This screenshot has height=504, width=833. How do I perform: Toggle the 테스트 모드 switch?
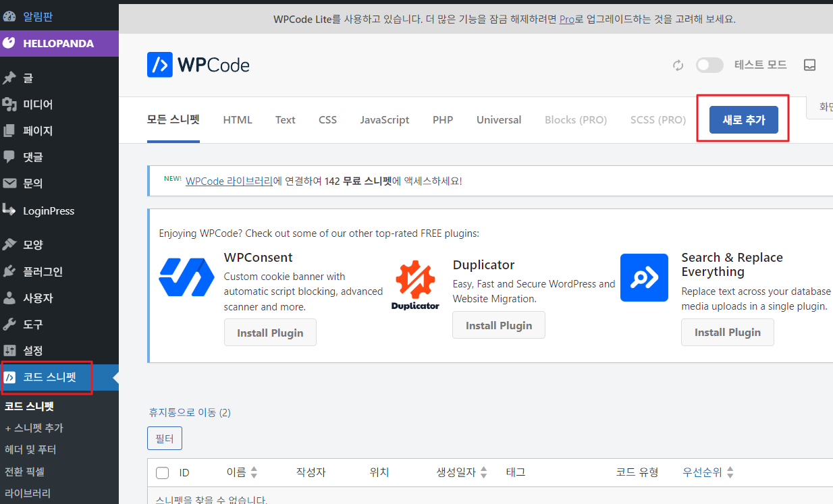coord(709,65)
